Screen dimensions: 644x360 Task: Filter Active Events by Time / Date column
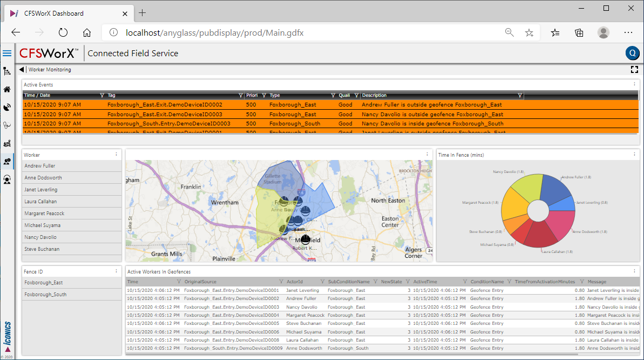click(x=102, y=96)
